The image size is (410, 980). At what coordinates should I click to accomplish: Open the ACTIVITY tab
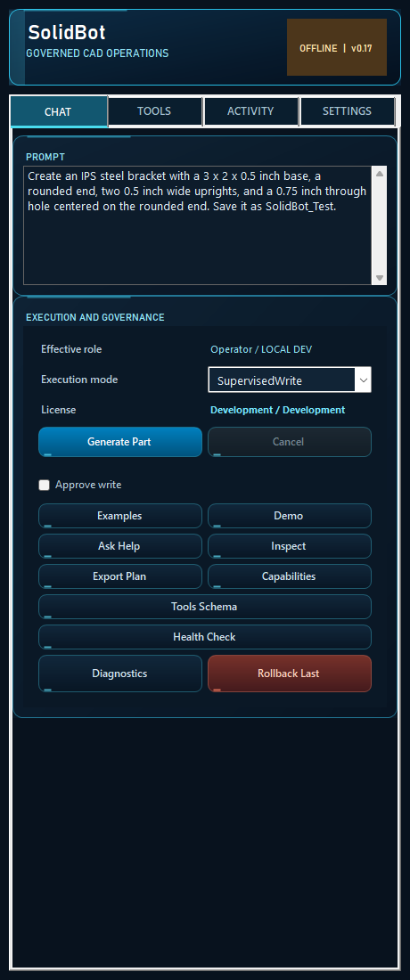click(250, 111)
